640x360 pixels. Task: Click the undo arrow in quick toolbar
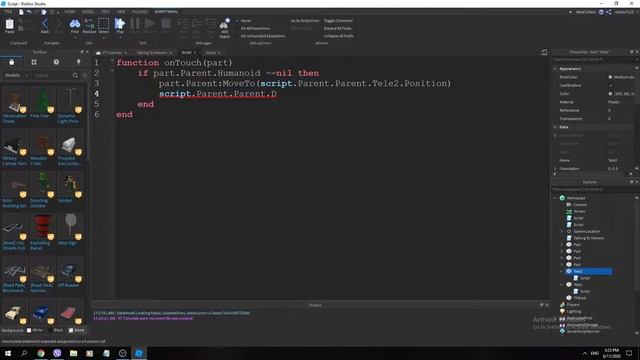click(29, 12)
